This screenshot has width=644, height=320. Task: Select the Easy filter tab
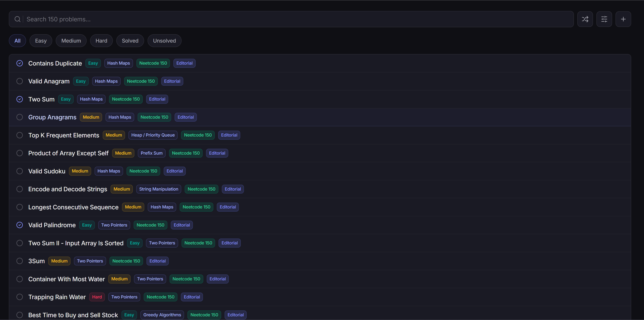point(41,41)
